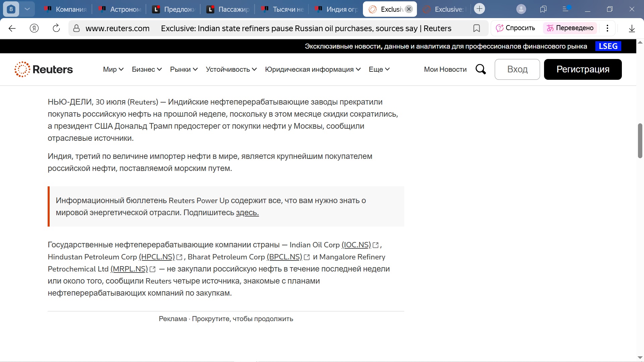
Task: Switch to the Компания tab
Action: tap(66, 9)
